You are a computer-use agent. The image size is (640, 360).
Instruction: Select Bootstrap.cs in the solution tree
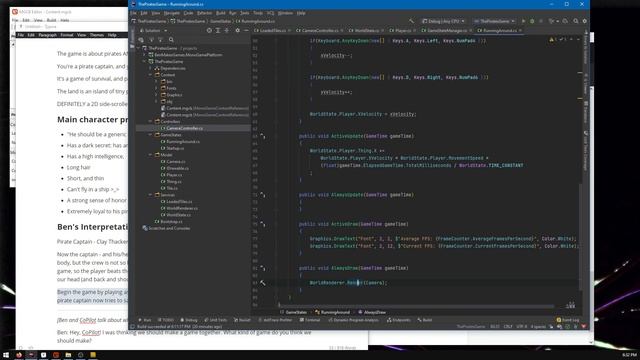171,222
